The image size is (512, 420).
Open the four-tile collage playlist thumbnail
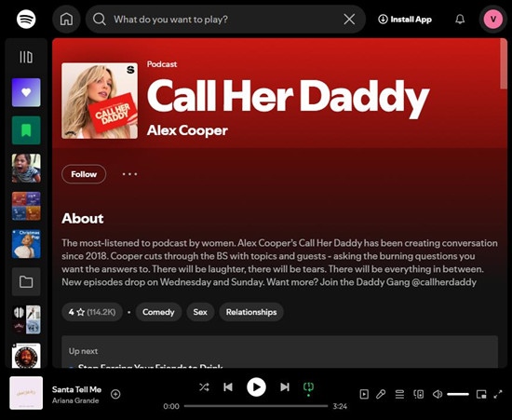(26, 206)
